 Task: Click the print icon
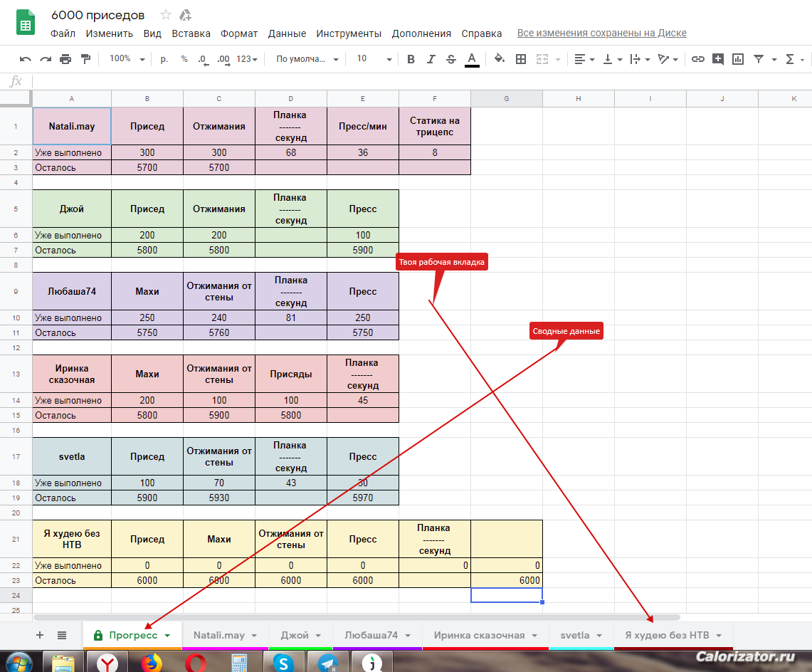[65, 59]
